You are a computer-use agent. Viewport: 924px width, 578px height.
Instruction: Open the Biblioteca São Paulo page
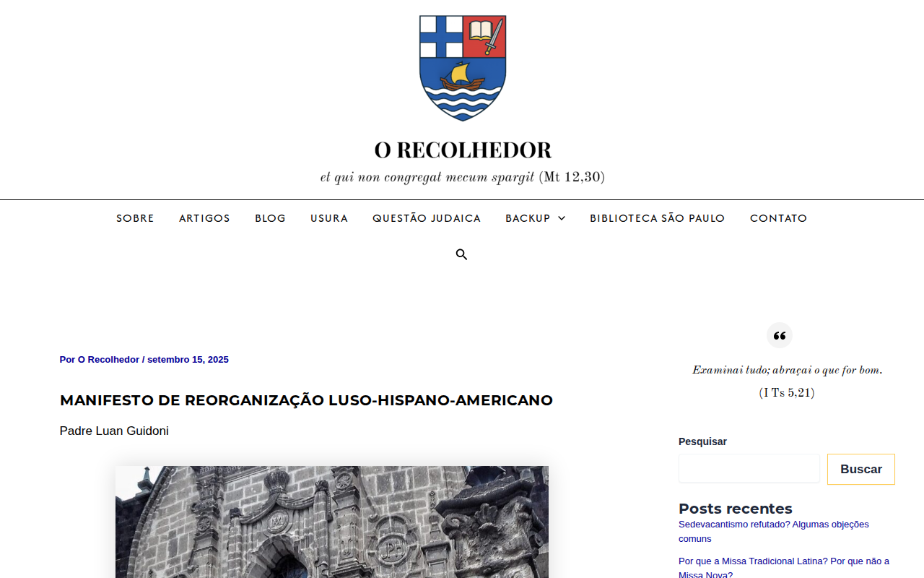click(657, 218)
